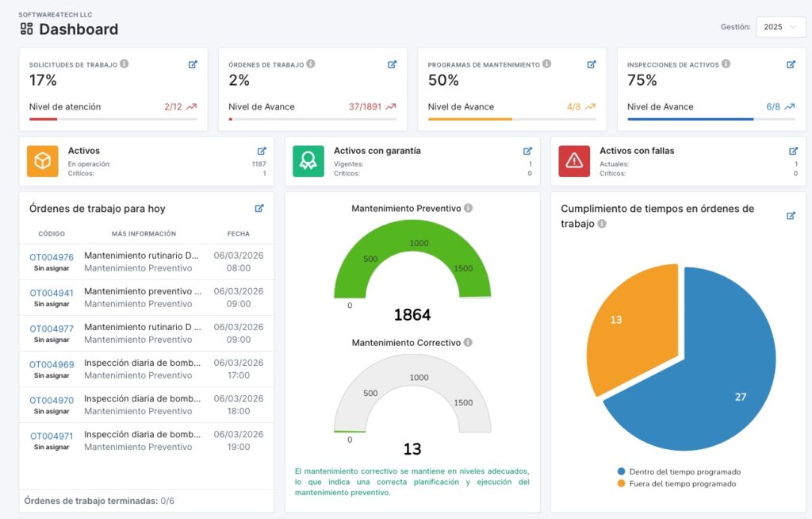Open Solicitudes de Trabajo external link icon
Image resolution: width=812 pixels, height=519 pixels.
(x=193, y=64)
